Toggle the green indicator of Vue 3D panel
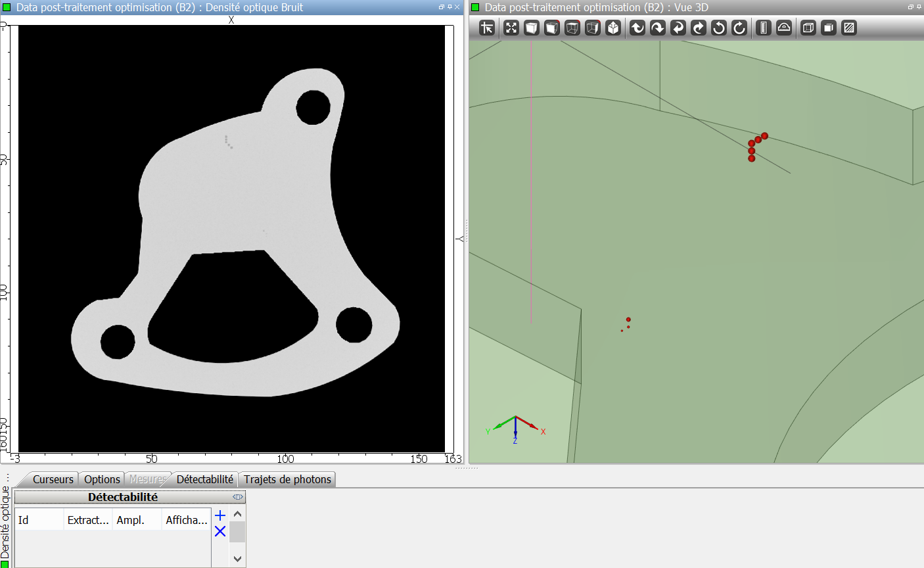924x568 pixels. (475, 7)
